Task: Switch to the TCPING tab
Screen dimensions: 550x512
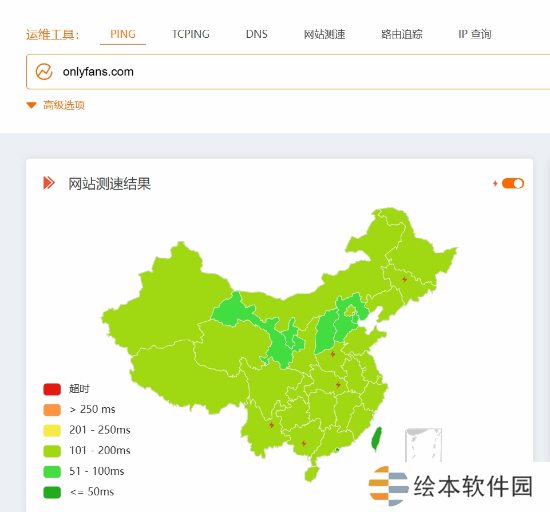Action: (190, 34)
